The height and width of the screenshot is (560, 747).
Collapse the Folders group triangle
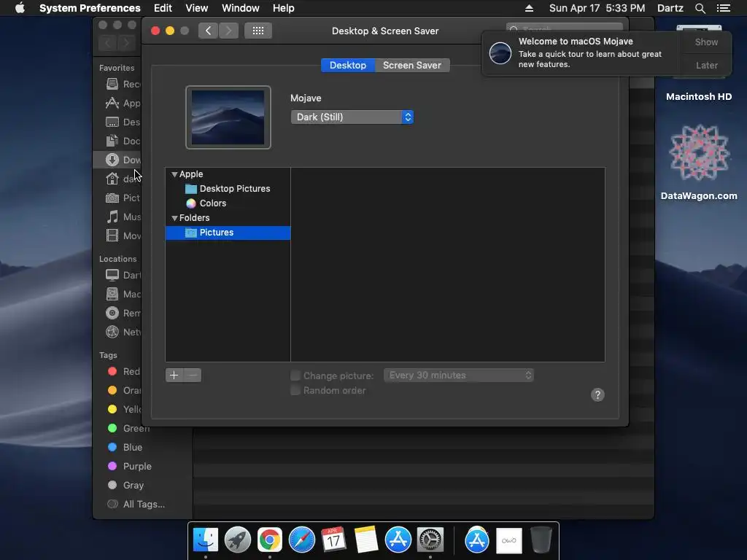(174, 218)
